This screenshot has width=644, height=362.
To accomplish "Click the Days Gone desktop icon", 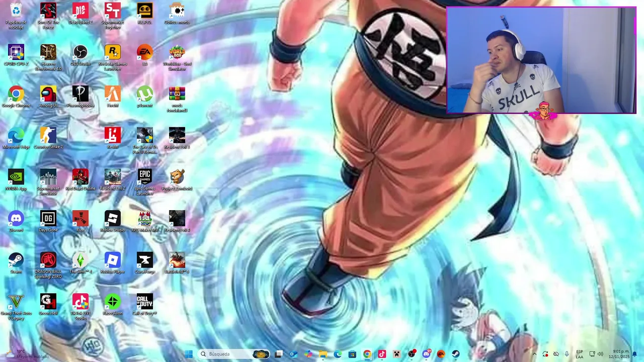I will tap(48, 222).
